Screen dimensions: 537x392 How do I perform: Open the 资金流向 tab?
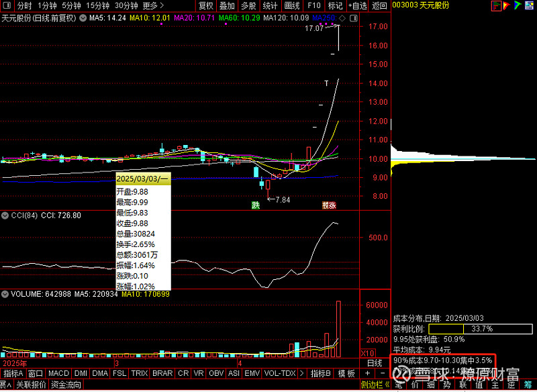[66, 385]
